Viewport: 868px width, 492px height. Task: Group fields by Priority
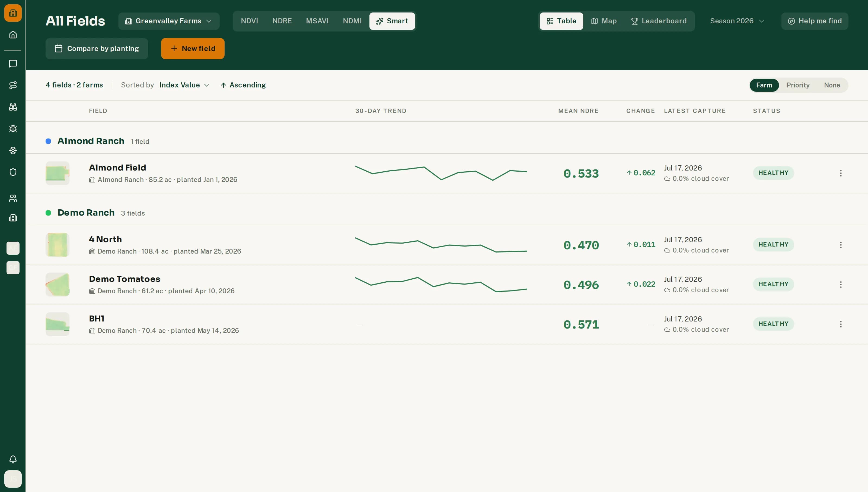coord(798,85)
